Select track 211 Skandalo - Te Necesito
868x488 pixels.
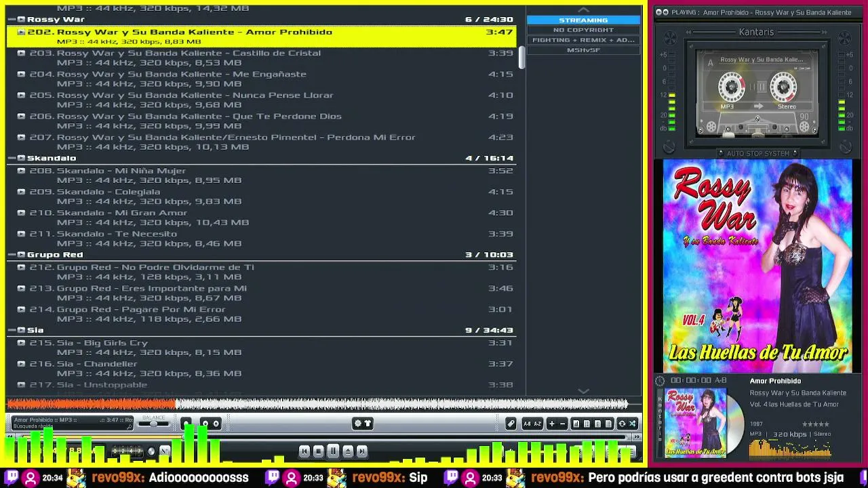point(261,239)
